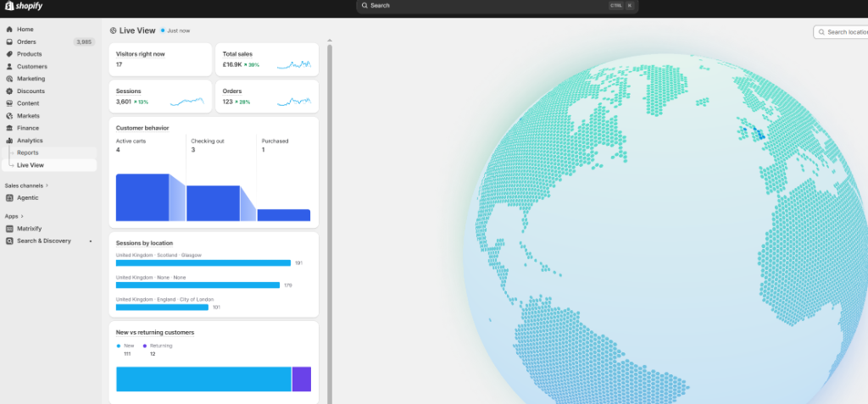Screen dimensions: 868x404
Task: Click the panel's vertical scrollbar
Action: pos(330,224)
